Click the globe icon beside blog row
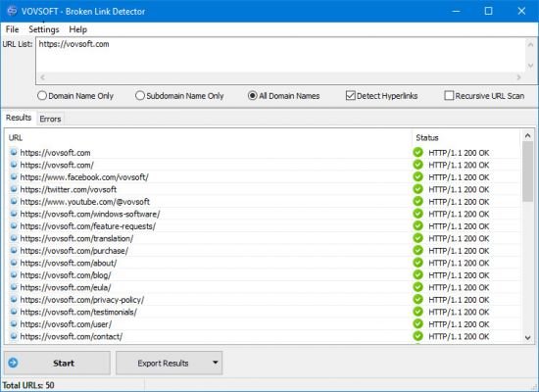539x392 pixels. 14,274
